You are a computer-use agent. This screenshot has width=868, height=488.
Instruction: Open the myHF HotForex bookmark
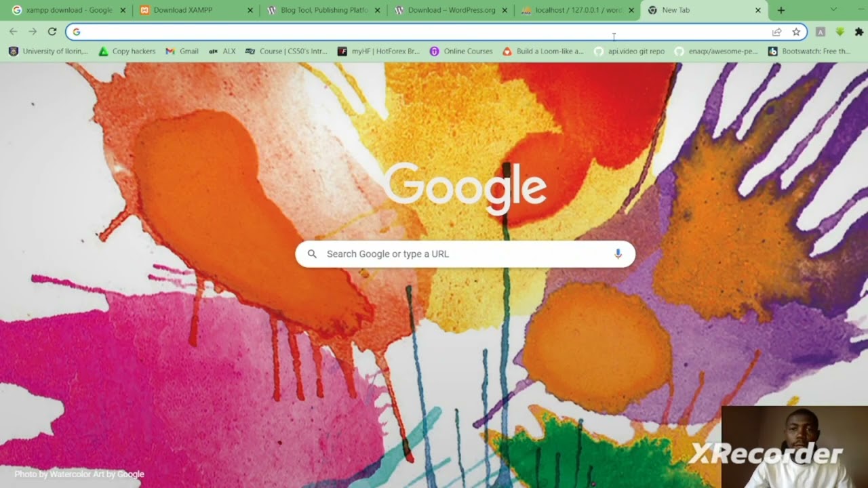tap(378, 52)
